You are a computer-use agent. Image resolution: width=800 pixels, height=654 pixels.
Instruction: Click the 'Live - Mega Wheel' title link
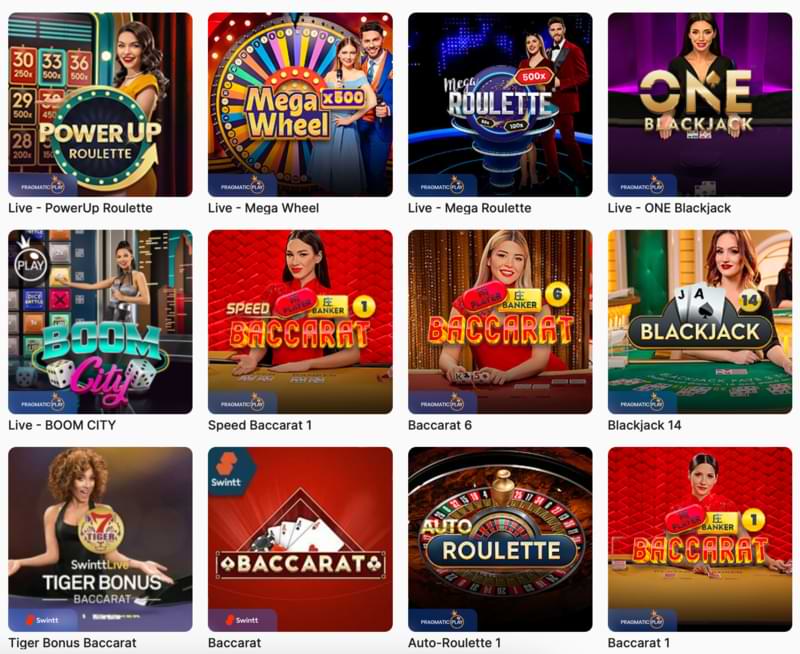click(x=263, y=208)
